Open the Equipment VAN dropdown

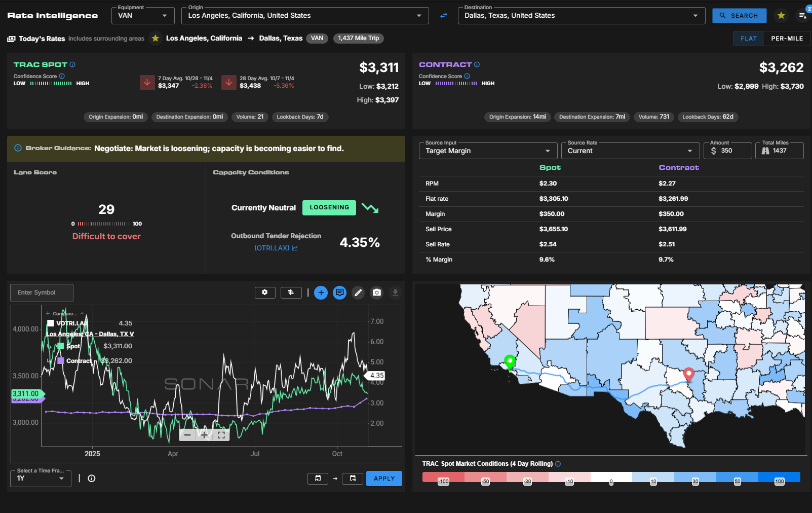point(142,16)
